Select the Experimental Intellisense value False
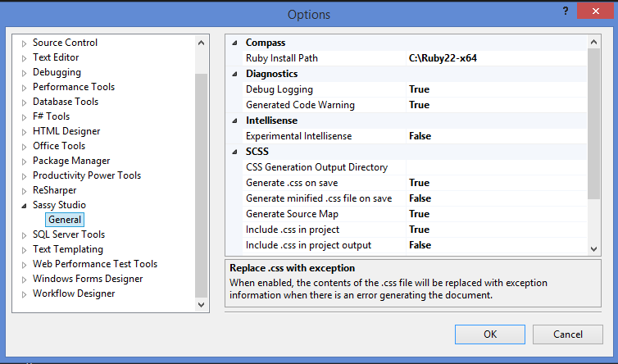 click(420, 136)
